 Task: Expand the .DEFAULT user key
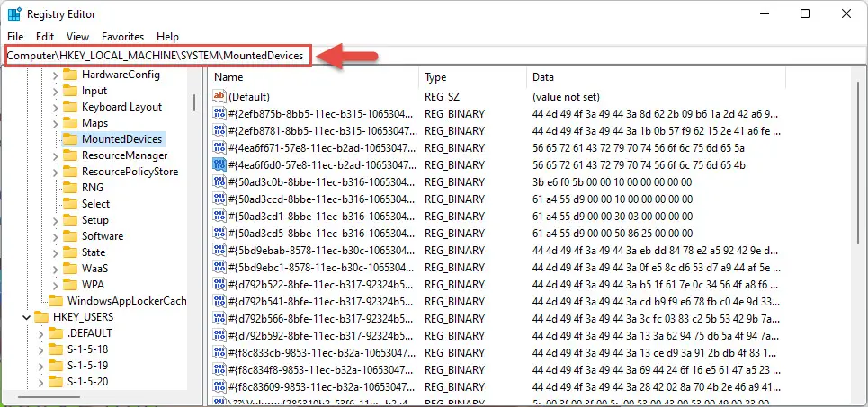click(41, 333)
